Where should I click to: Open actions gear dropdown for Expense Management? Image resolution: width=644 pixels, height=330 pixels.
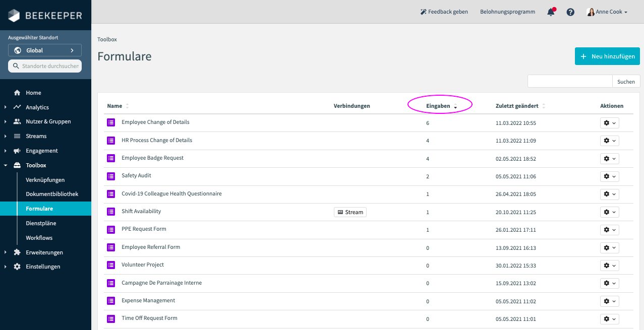tap(609, 301)
